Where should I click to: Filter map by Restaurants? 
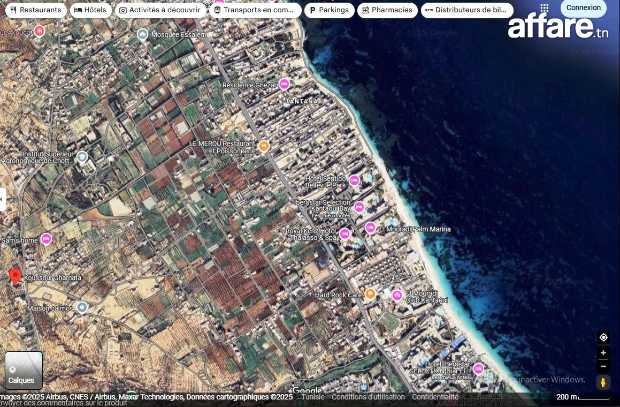(x=35, y=10)
